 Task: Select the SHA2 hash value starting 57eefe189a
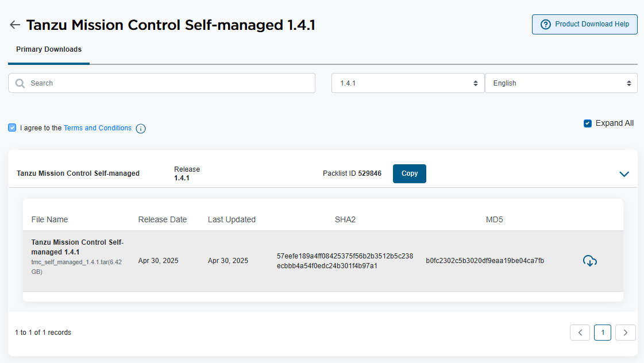[x=345, y=261]
